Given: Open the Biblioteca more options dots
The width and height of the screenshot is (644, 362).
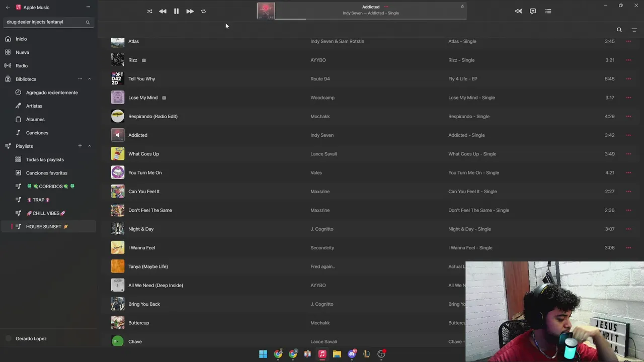Looking at the screenshot, I should pos(80,79).
